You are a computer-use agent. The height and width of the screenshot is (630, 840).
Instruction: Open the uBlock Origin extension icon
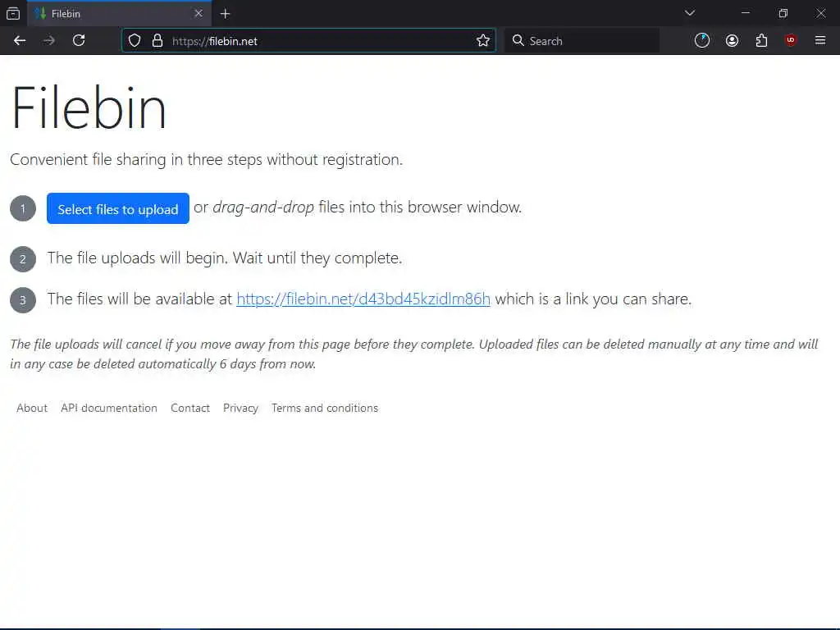[791, 41]
